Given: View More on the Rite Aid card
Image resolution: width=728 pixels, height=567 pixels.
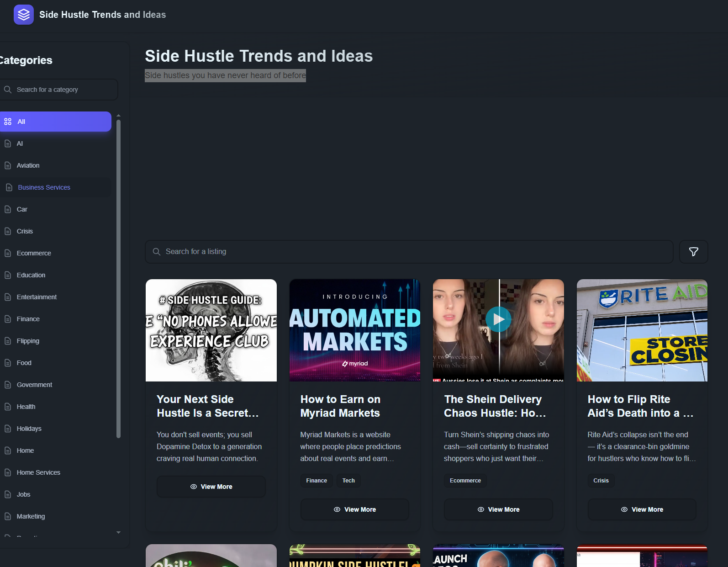Looking at the screenshot, I should [x=642, y=509].
